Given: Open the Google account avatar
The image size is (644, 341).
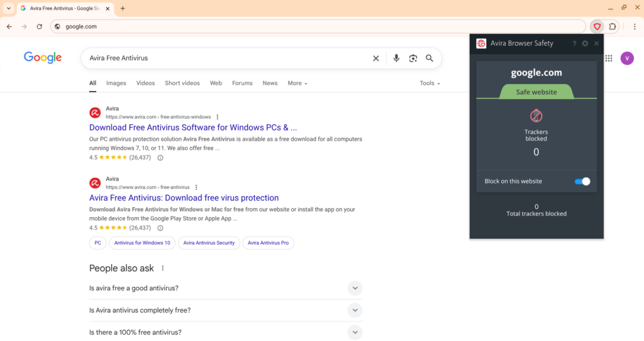Looking at the screenshot, I should (x=627, y=58).
